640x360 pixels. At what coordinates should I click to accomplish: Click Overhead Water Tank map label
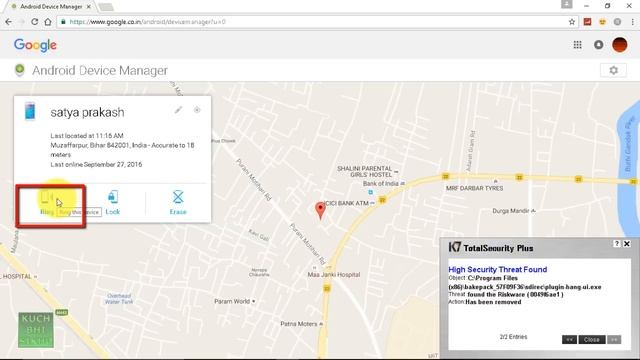[119, 299]
